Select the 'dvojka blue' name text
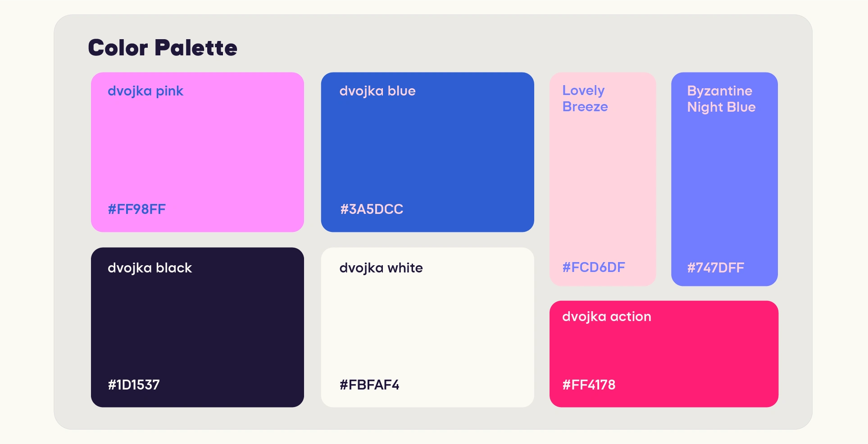The height and width of the screenshot is (444, 868). tap(377, 91)
